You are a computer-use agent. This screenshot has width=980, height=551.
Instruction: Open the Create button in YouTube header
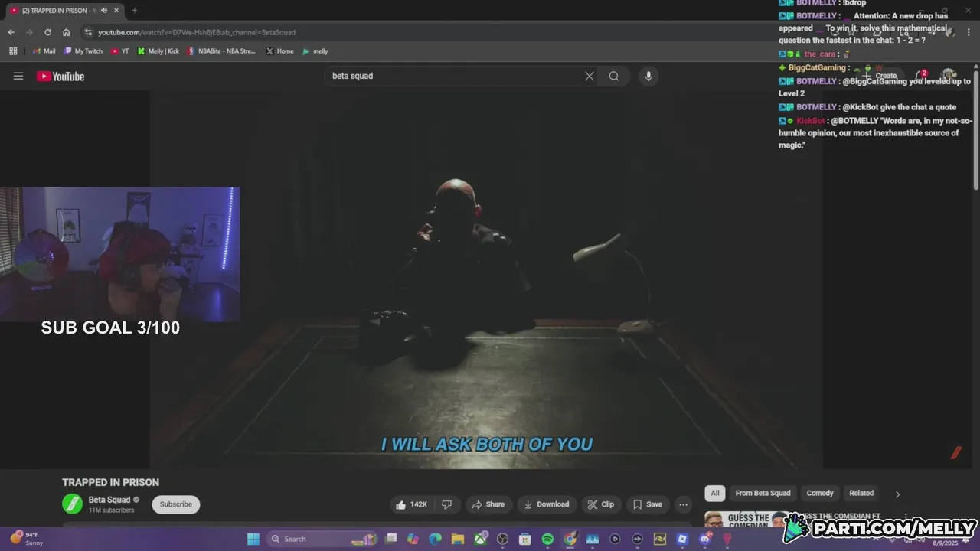click(x=880, y=76)
